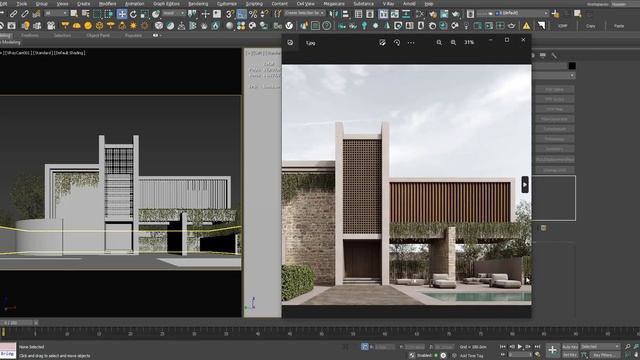The image size is (640, 360).
Task: Click the X coordinate input field
Action: coord(385,347)
